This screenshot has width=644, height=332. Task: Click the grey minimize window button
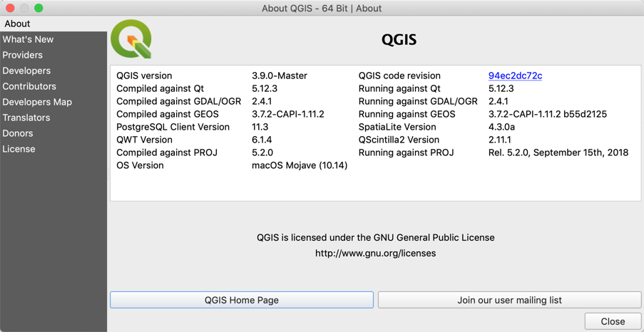[x=24, y=8]
